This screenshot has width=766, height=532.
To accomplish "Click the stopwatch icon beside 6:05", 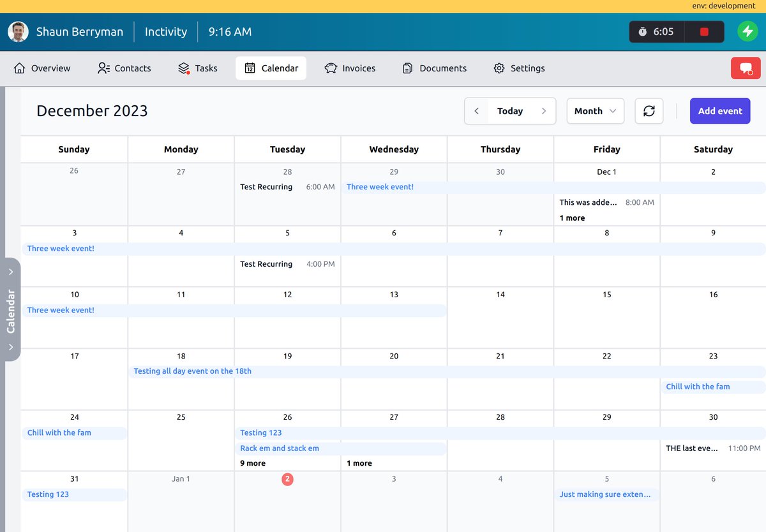I will coord(642,32).
